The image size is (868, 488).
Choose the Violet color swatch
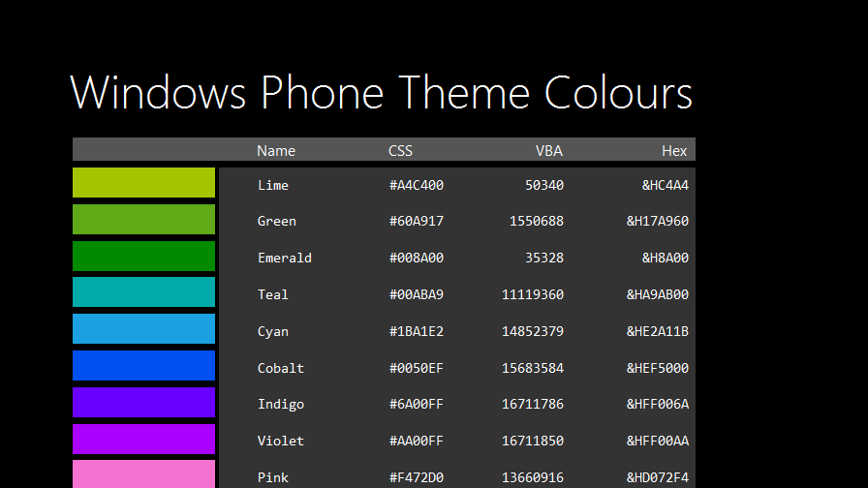click(144, 439)
